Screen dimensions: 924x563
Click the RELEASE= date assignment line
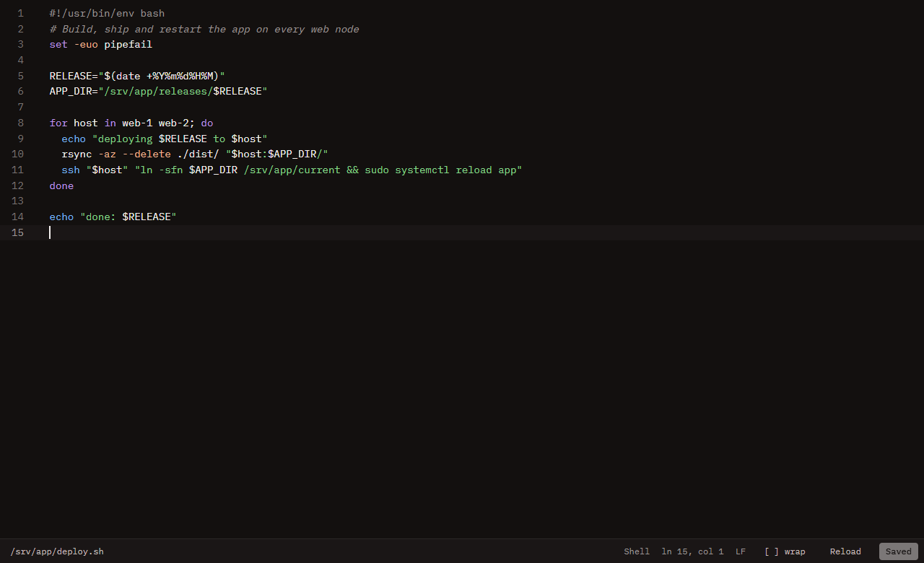point(137,76)
